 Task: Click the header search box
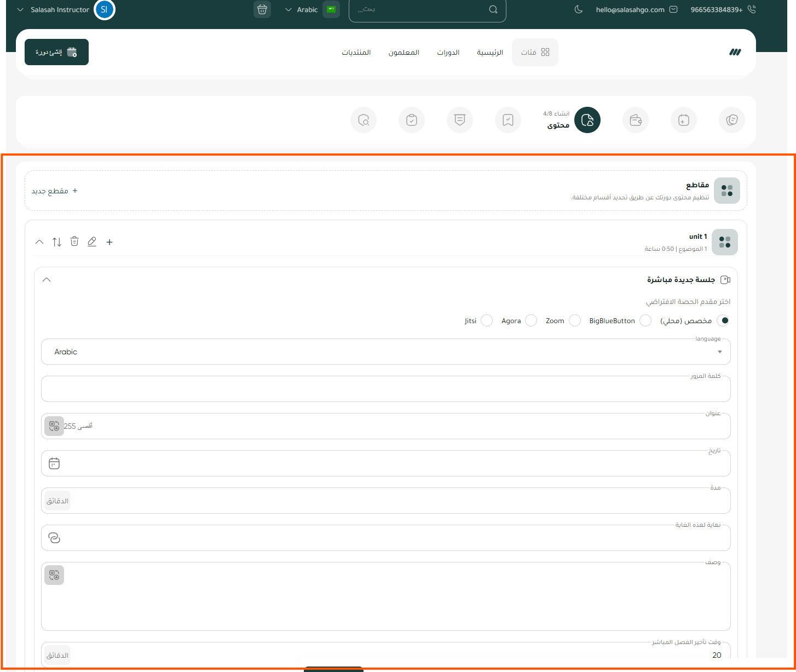(427, 9)
